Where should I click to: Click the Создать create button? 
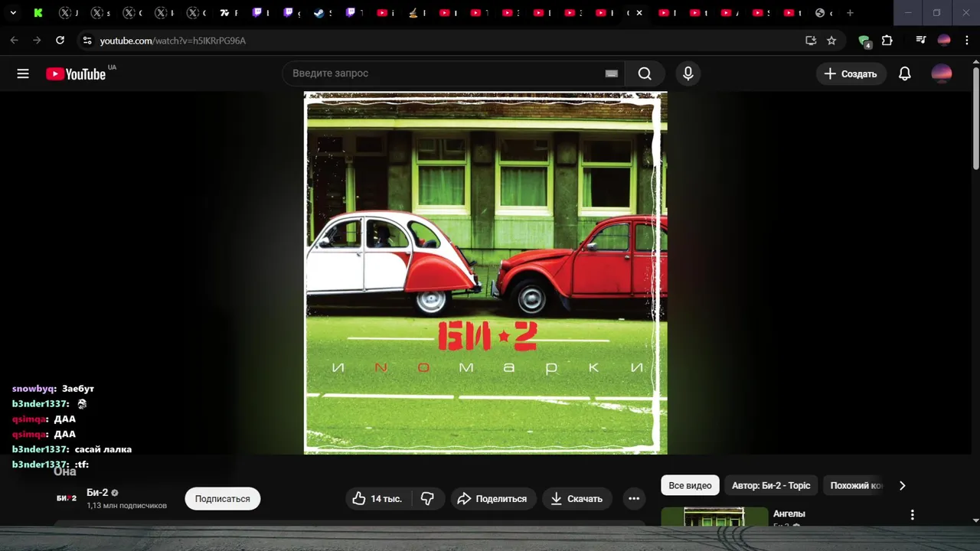point(851,73)
